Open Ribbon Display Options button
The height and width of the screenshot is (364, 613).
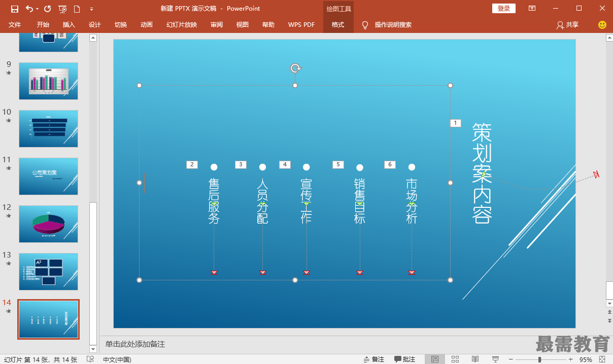pos(532,8)
